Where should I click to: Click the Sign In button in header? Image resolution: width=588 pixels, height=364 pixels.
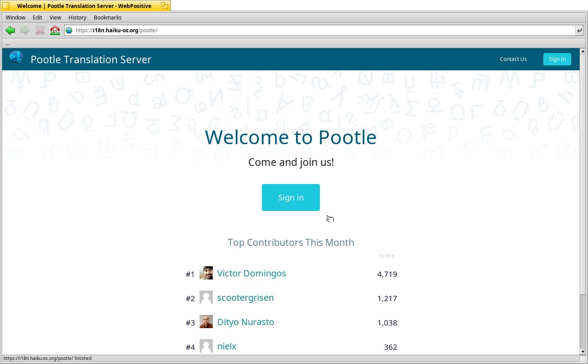point(557,59)
